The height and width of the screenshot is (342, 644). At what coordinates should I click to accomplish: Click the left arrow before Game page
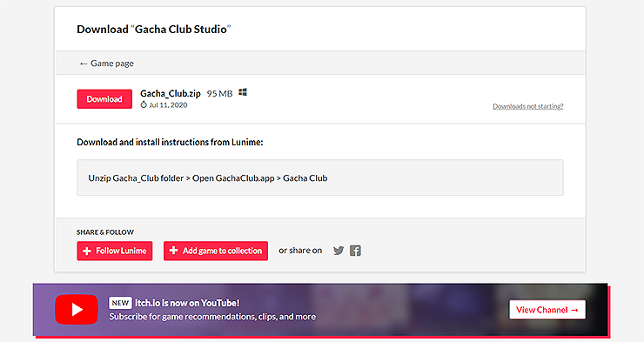point(84,64)
